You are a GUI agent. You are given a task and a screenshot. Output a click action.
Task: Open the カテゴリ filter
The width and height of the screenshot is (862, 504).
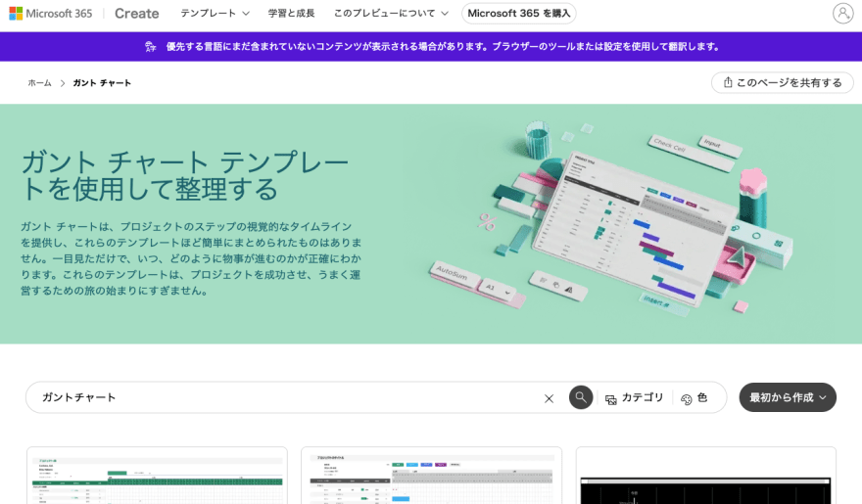tap(635, 398)
